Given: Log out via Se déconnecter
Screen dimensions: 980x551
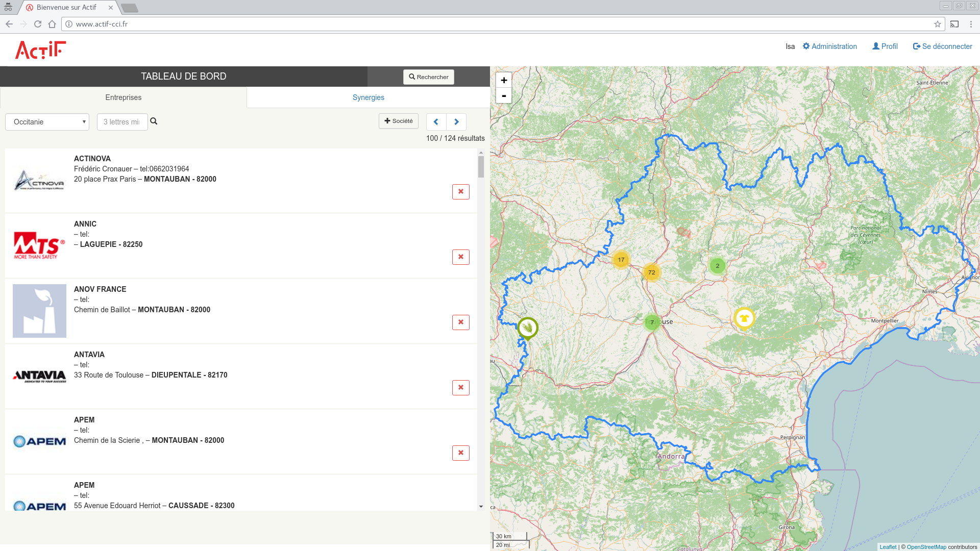Looking at the screenshot, I should click(942, 46).
